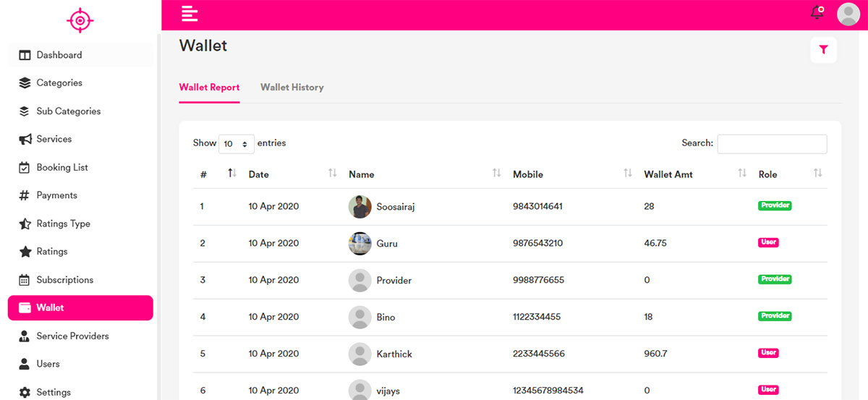Click the Services megaphone icon
This screenshot has width=868, height=400.
coord(25,139)
